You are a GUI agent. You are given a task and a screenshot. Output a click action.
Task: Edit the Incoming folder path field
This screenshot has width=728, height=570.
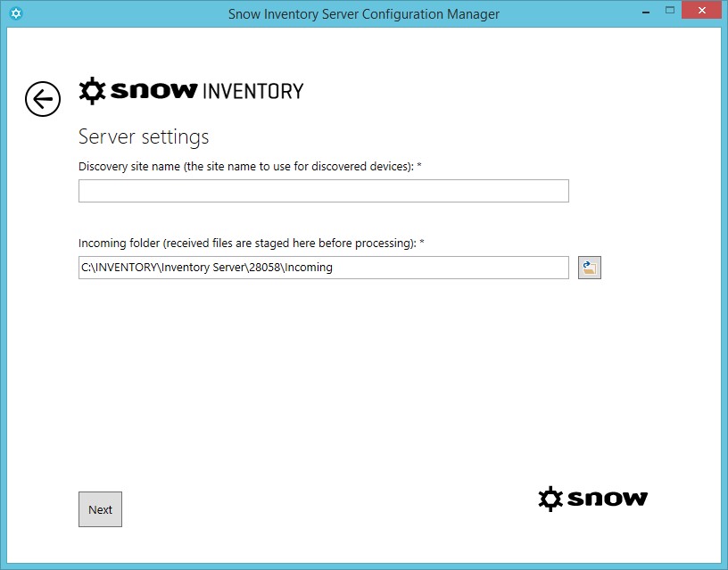[324, 268]
